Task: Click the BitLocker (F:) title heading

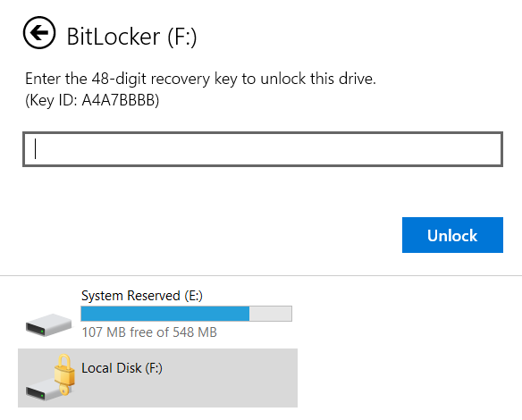Action: (x=131, y=36)
